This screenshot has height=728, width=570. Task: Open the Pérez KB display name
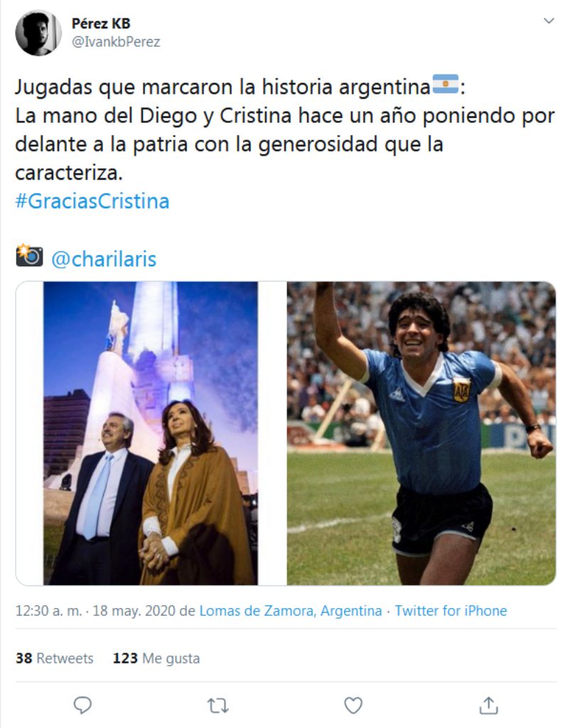click(101, 23)
